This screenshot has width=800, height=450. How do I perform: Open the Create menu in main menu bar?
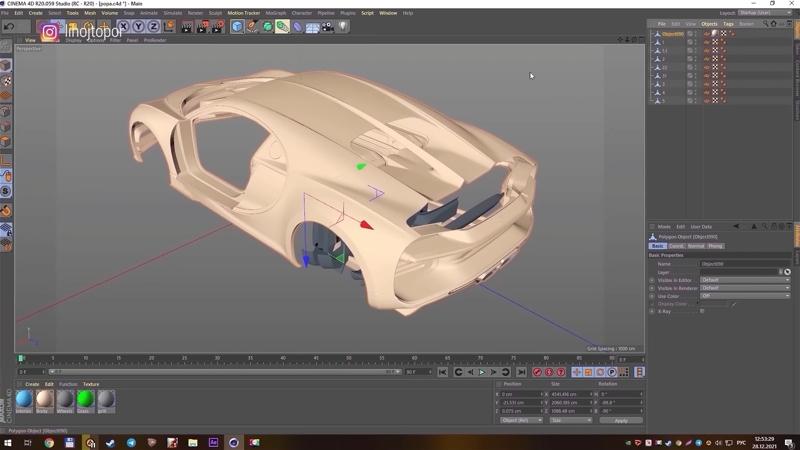(x=36, y=13)
